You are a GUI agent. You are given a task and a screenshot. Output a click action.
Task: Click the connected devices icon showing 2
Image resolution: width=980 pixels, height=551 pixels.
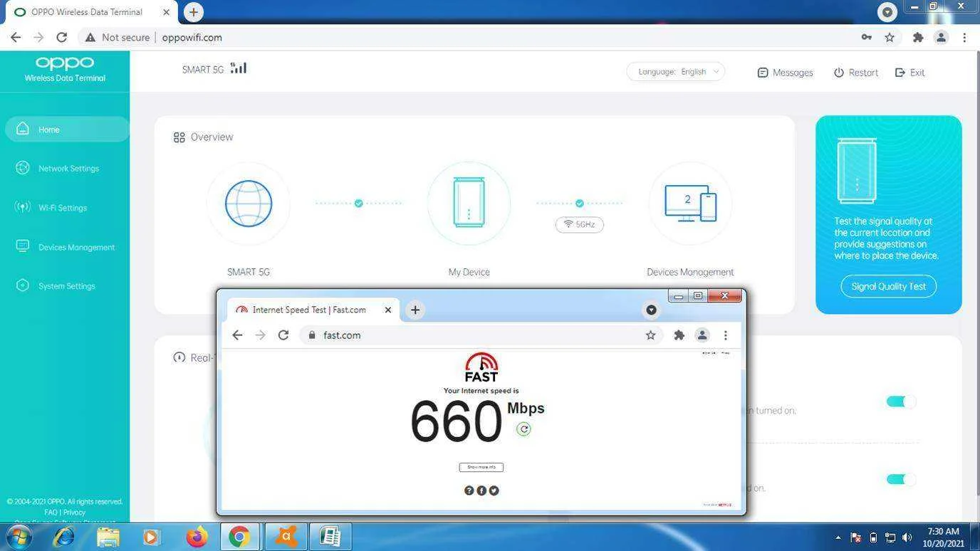click(x=689, y=204)
